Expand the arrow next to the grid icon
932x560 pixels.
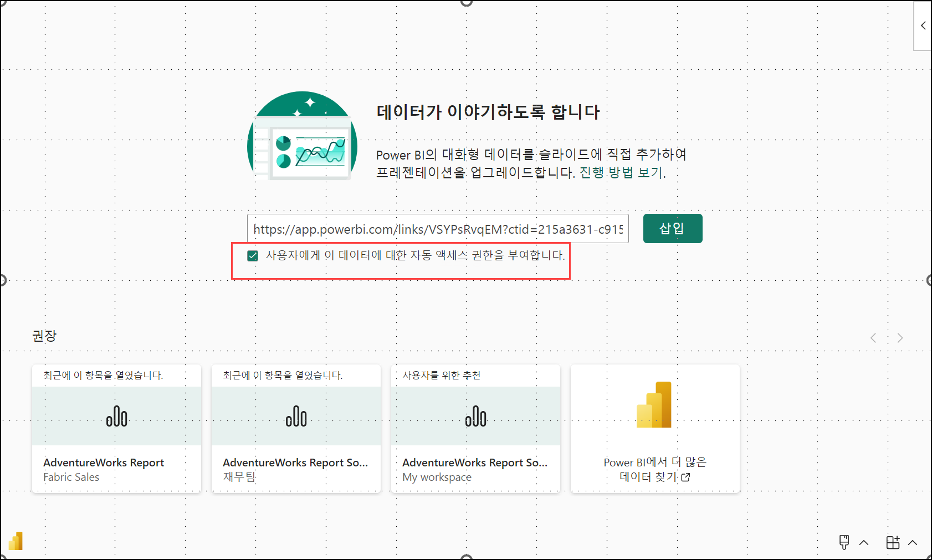point(913,543)
